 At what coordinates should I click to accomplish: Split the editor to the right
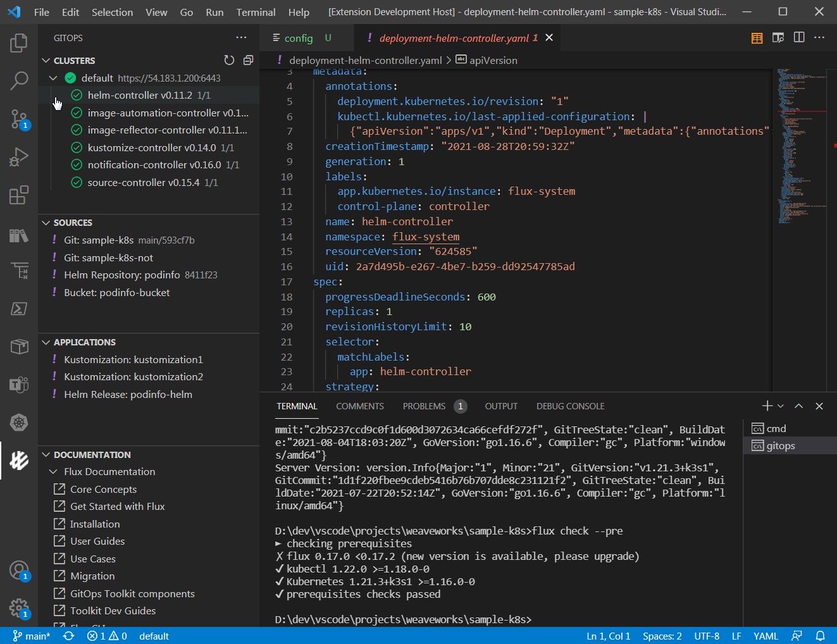(798, 38)
